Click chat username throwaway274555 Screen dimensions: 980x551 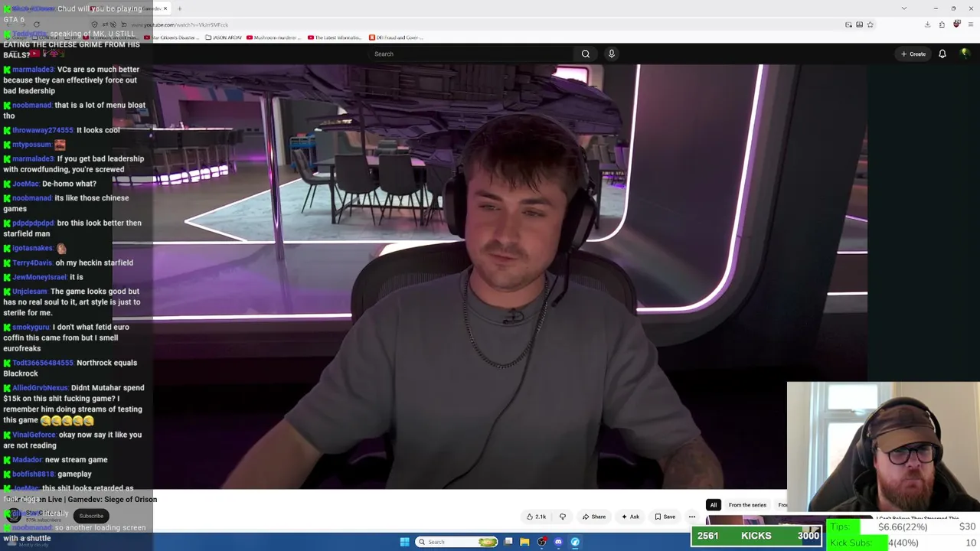[42, 130]
